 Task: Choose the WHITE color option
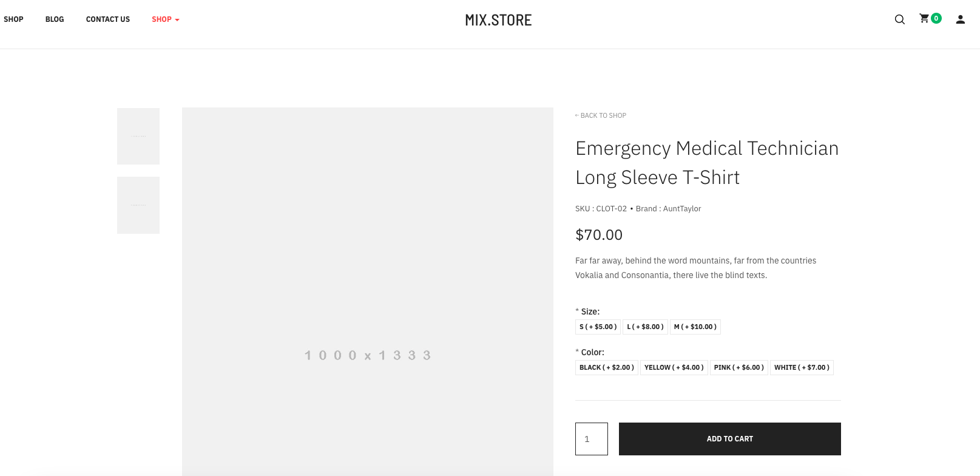point(801,367)
